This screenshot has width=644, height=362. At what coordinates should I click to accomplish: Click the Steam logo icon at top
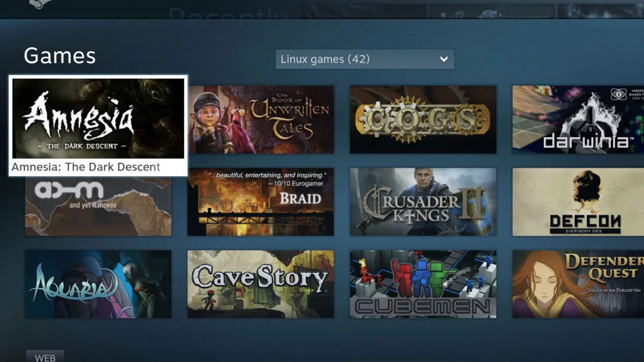click(x=40, y=4)
